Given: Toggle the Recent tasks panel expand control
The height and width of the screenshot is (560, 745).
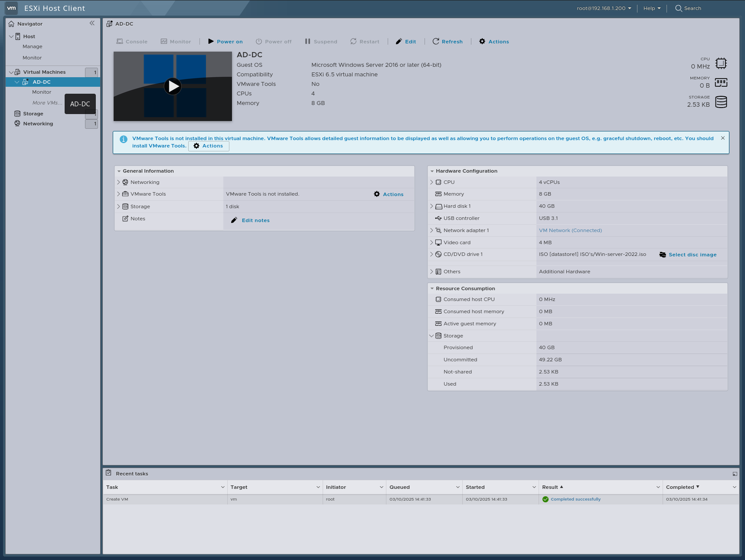Looking at the screenshot, I should tap(735, 474).
